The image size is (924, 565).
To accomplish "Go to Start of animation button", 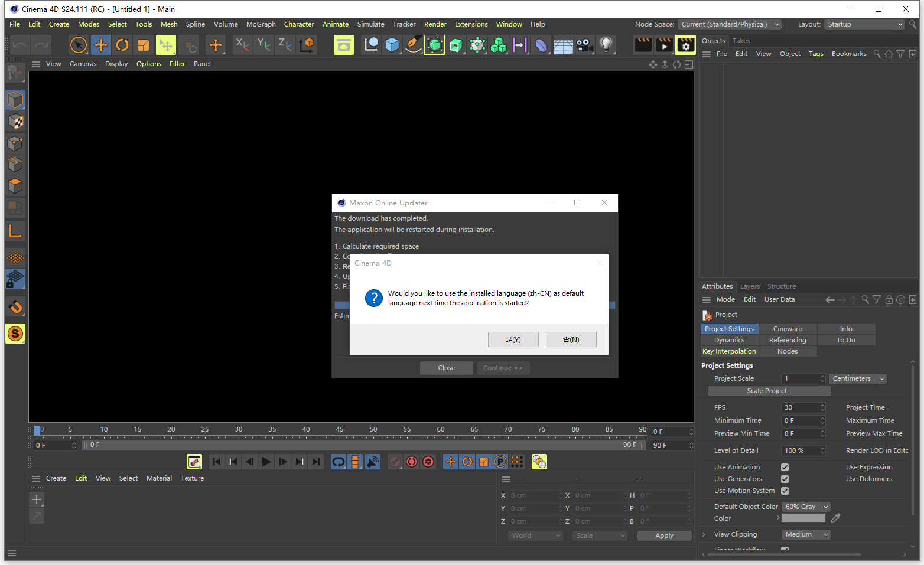I will pos(217,462).
